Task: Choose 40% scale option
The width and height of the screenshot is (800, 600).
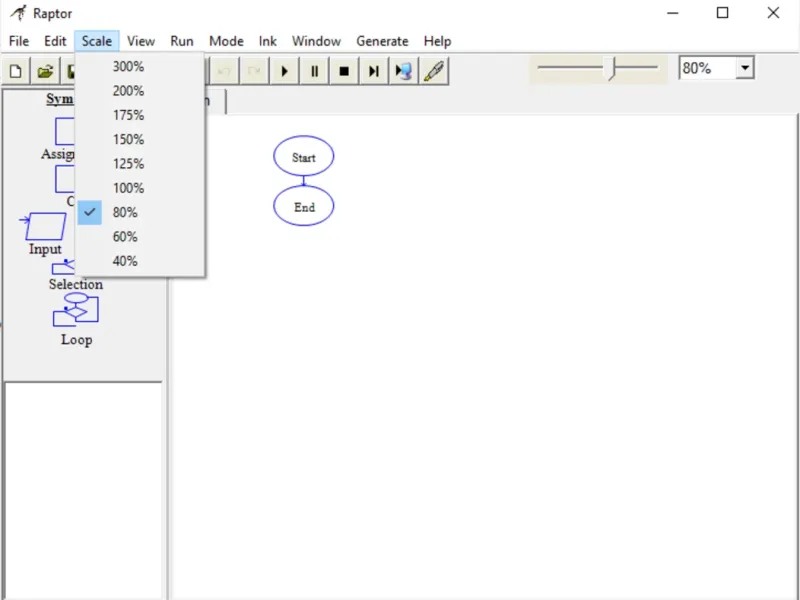Action: 140,261
